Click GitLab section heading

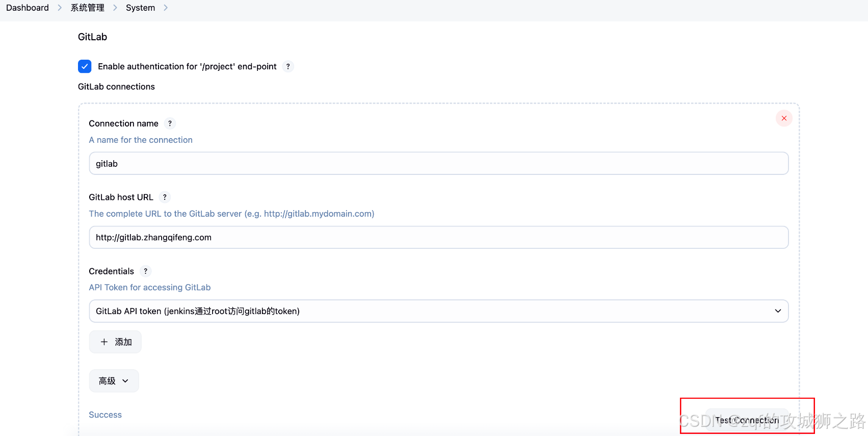click(93, 37)
